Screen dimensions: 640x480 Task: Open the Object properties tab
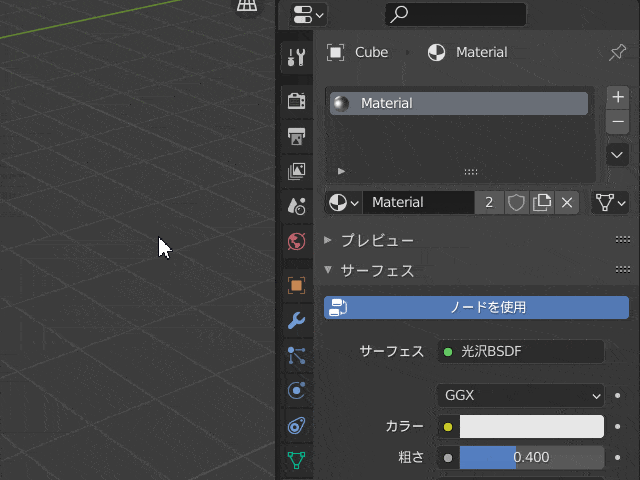[x=296, y=285]
